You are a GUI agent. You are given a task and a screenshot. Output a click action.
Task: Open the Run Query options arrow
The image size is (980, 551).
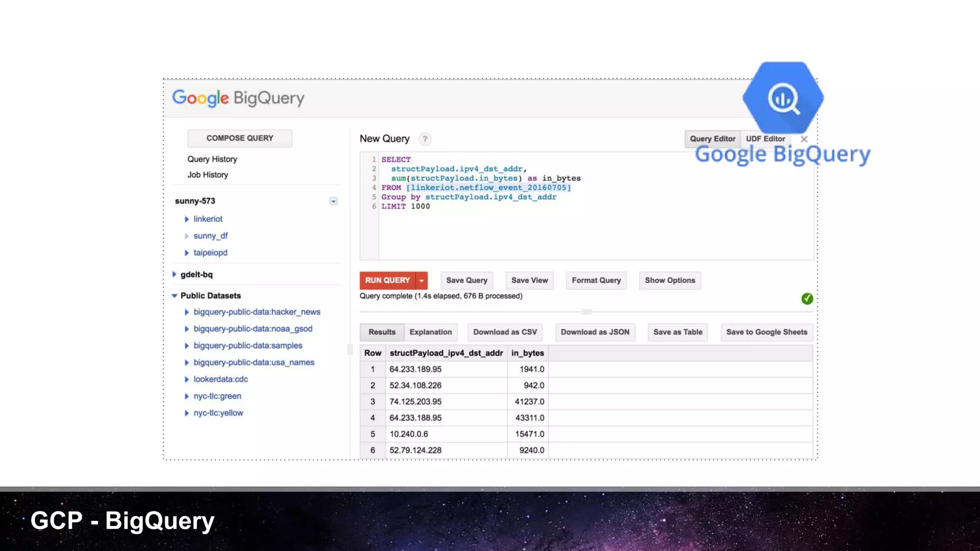pos(422,281)
